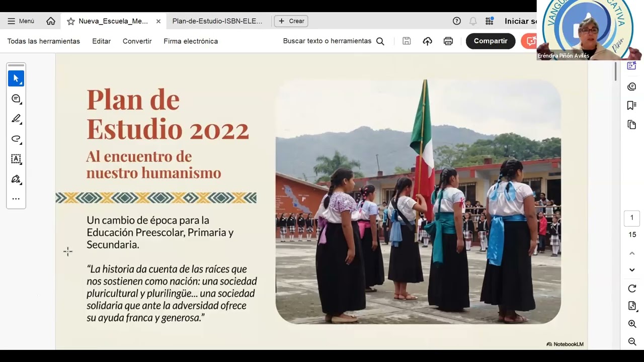Go to previous page up chevron
This screenshot has width=644, height=362.
[x=632, y=253]
